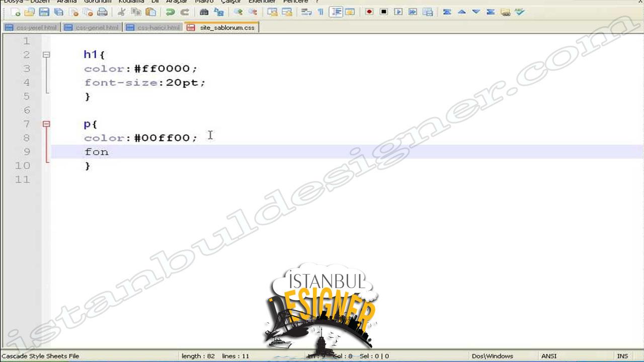Toggle word wrap toolbar icon
644x362 pixels.
(x=306, y=12)
